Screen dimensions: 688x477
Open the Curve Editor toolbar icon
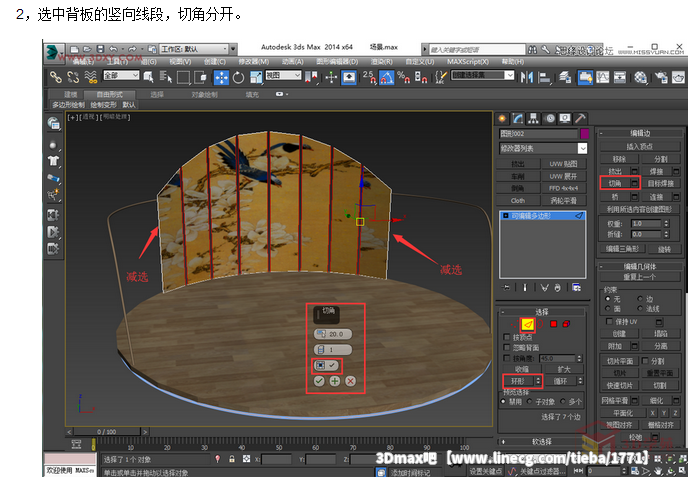(x=602, y=78)
